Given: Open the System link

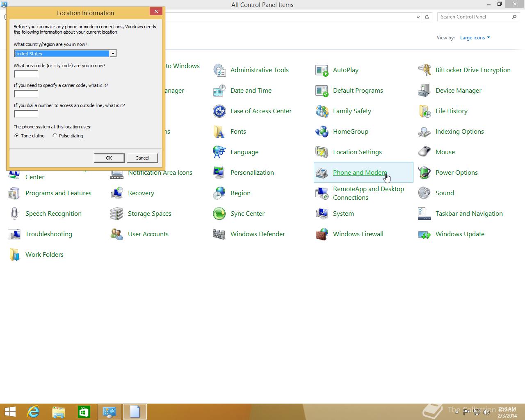Looking at the screenshot, I should pos(343,214).
